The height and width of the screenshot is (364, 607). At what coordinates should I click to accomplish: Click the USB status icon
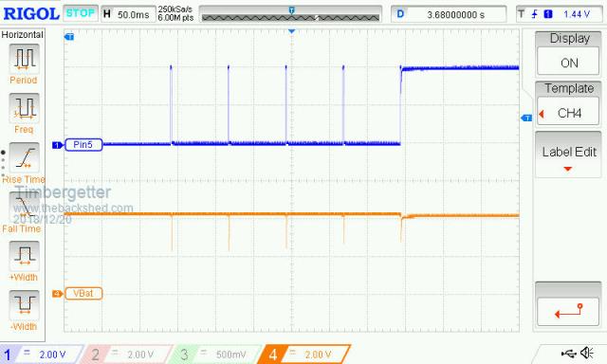point(568,354)
